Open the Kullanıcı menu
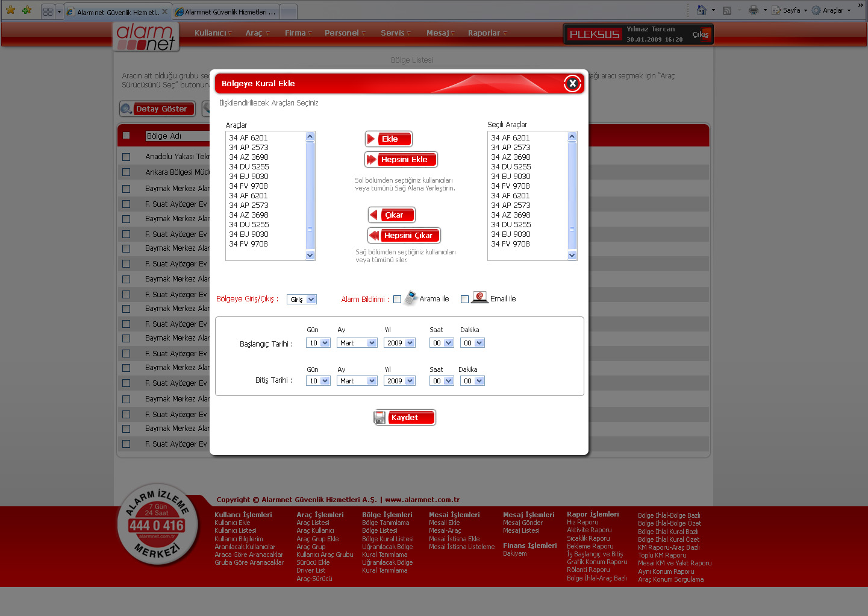This screenshot has height=616, width=868. (x=213, y=33)
